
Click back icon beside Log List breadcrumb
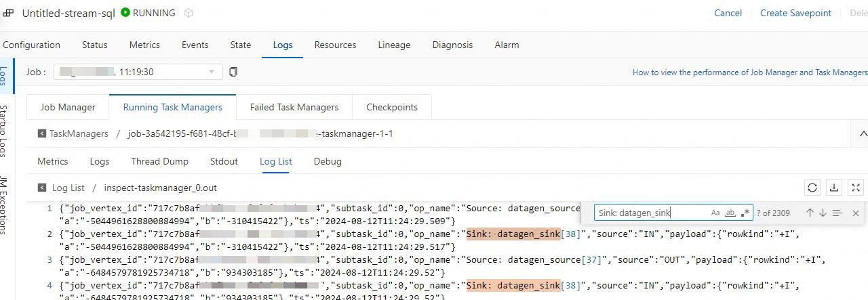(x=42, y=188)
